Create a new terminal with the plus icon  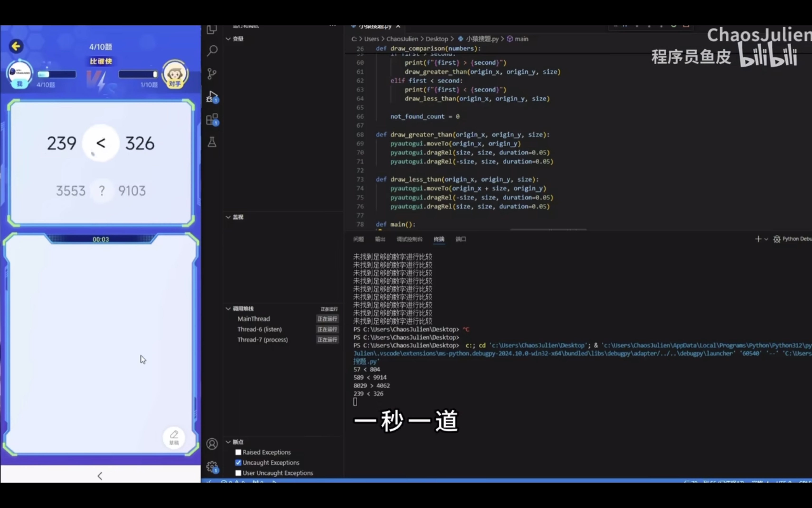758,239
